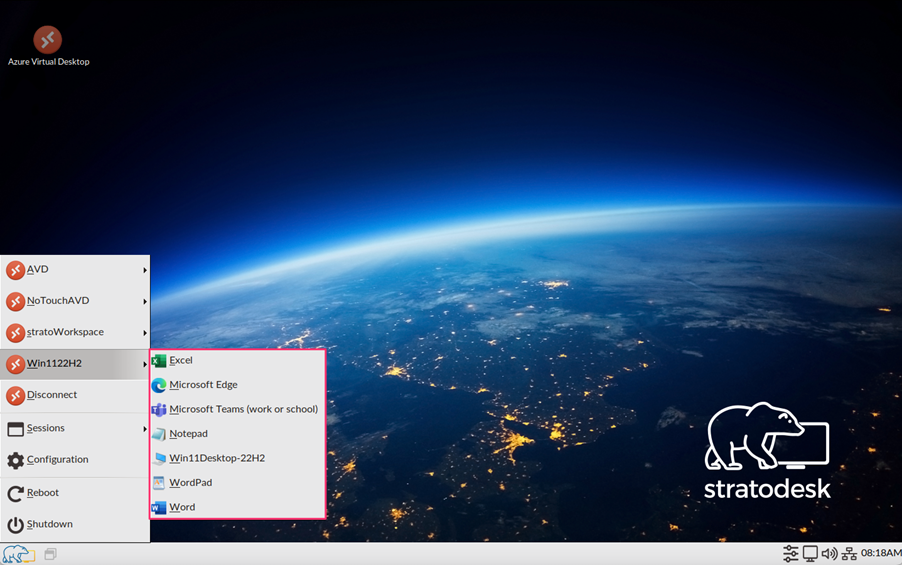Viewport: 902px width, 565px height.
Task: Click the volume speaker tray icon
Action: [x=829, y=553]
